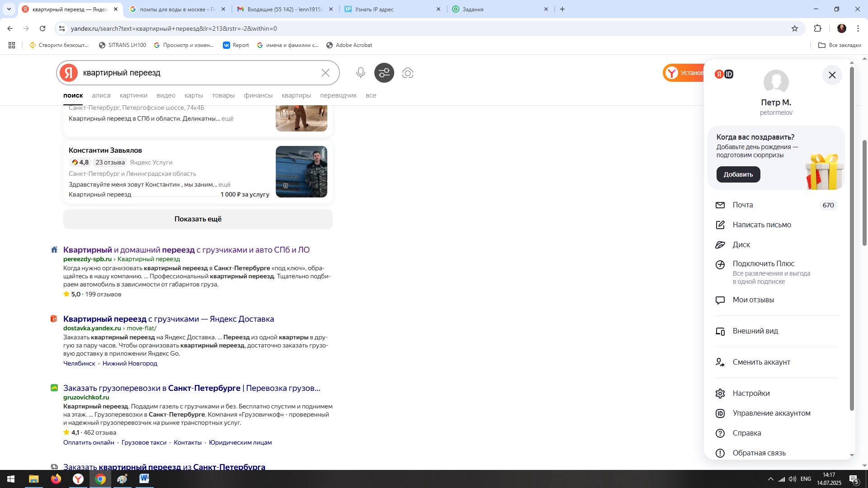Open Справка help entry

pos(776,433)
